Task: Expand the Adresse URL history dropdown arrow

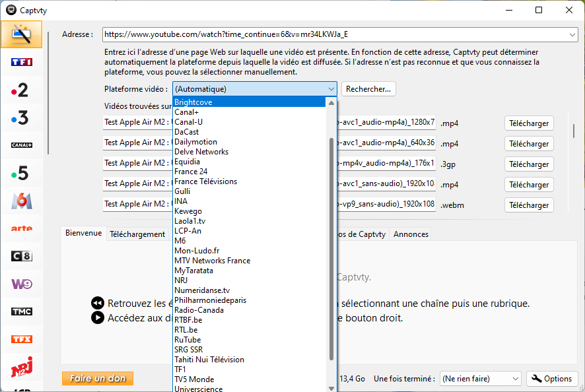Action: tap(572, 35)
